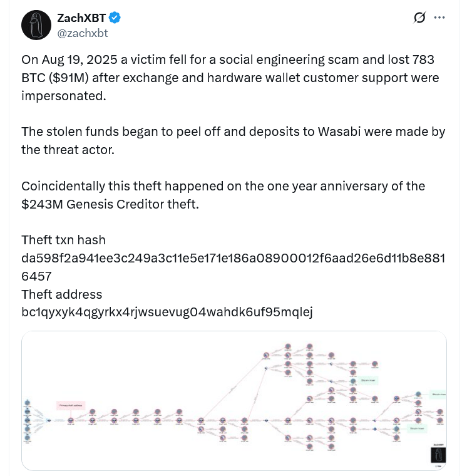Click the node under Primary theft address label
467x476 pixels.
tap(71, 420)
